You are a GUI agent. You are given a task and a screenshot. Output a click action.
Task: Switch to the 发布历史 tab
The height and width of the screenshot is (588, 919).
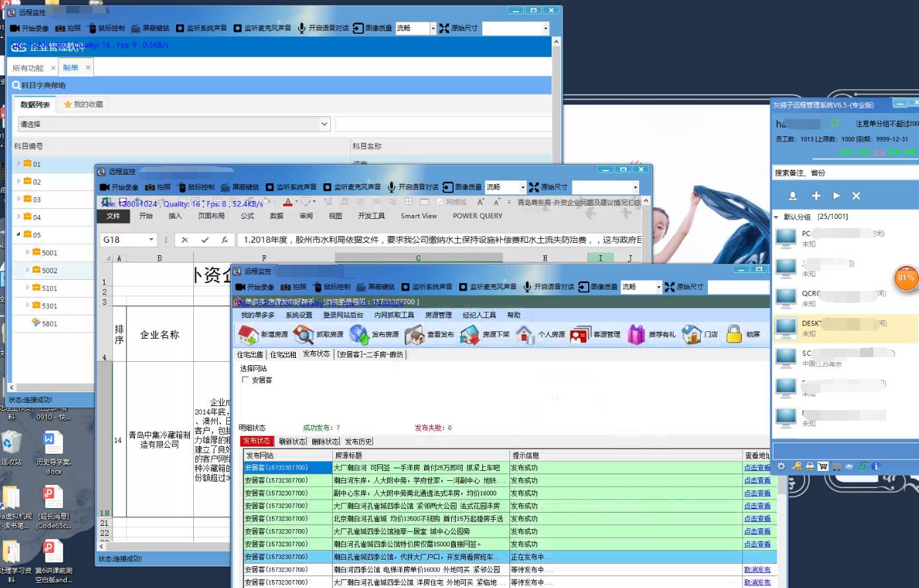(358, 442)
